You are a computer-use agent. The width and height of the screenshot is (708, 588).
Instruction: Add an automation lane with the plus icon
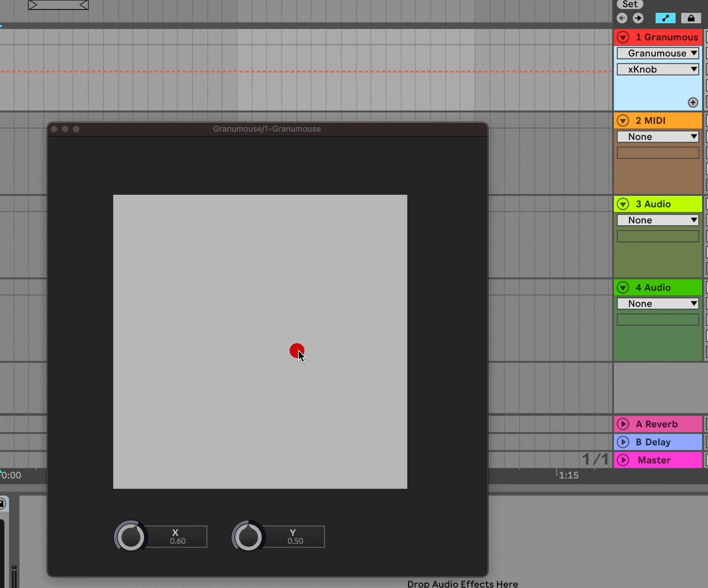pyautogui.click(x=693, y=103)
